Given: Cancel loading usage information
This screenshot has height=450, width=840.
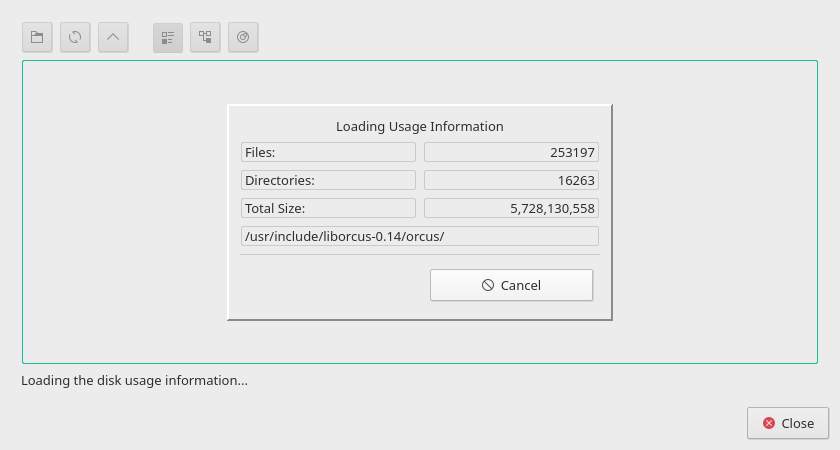Looking at the screenshot, I should click(512, 285).
